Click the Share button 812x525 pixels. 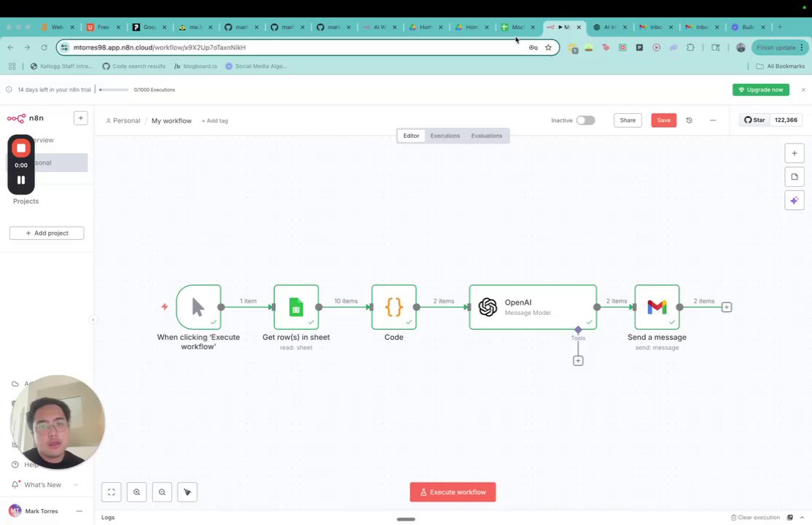click(x=628, y=120)
